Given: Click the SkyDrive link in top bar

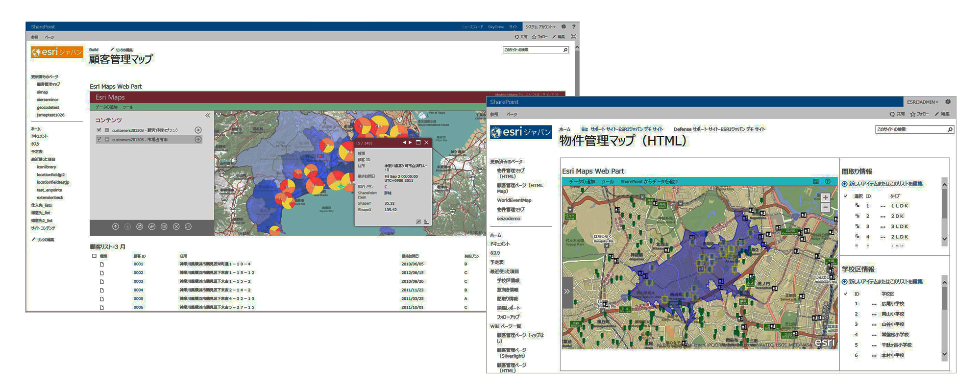Looking at the screenshot, I should click(496, 27).
